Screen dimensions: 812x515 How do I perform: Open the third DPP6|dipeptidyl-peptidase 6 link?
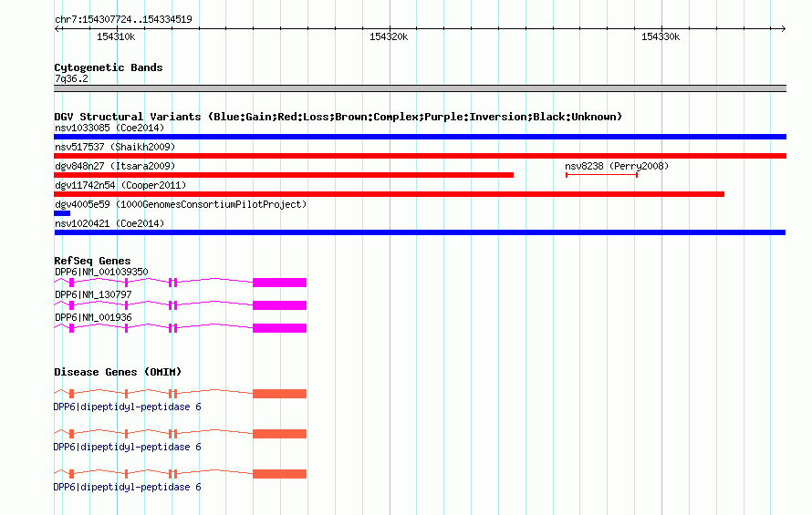coord(128,487)
